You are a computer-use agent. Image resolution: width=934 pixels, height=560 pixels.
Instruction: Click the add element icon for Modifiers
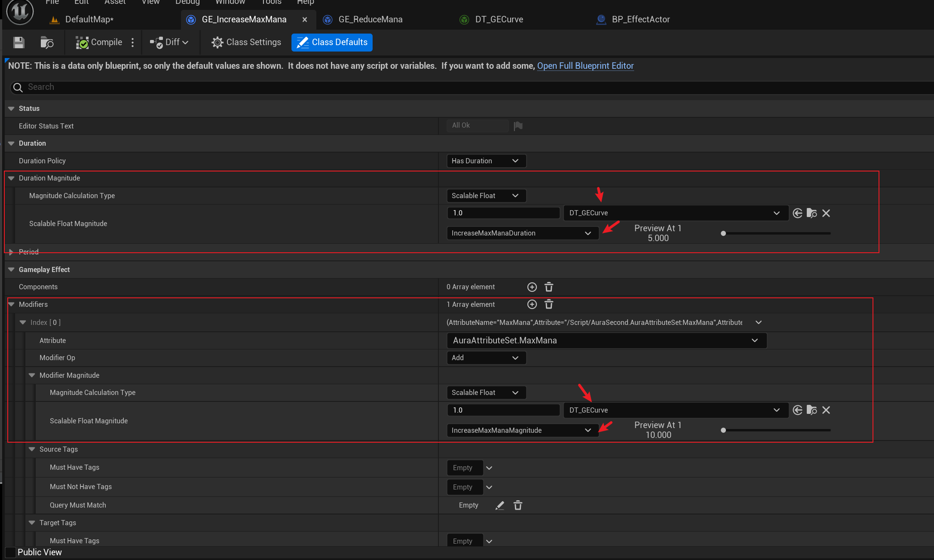pos(532,304)
